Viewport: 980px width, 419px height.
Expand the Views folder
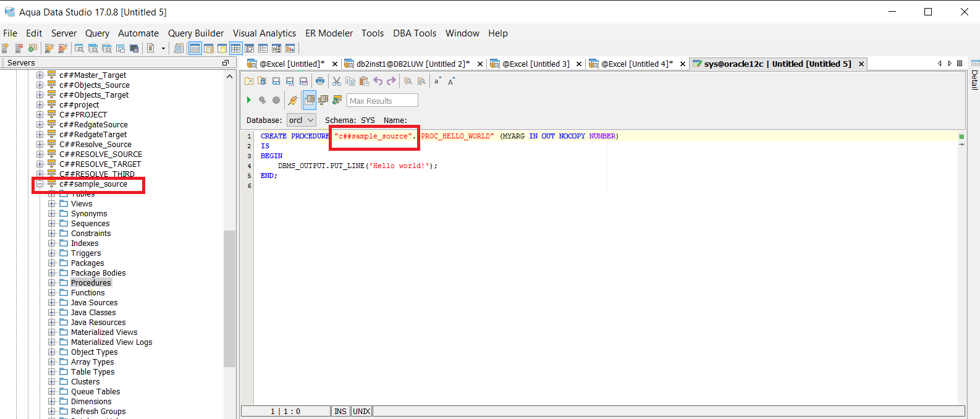tap(52, 204)
